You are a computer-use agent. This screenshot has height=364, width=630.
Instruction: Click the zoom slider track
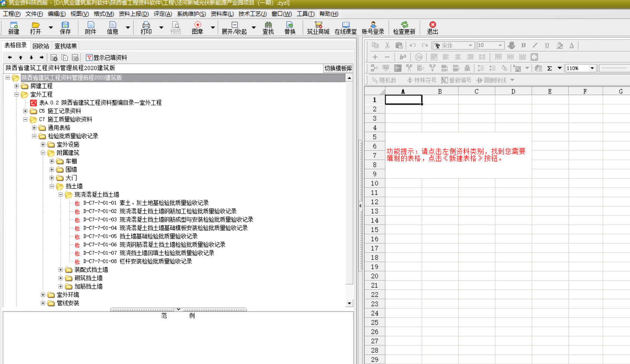(614, 68)
